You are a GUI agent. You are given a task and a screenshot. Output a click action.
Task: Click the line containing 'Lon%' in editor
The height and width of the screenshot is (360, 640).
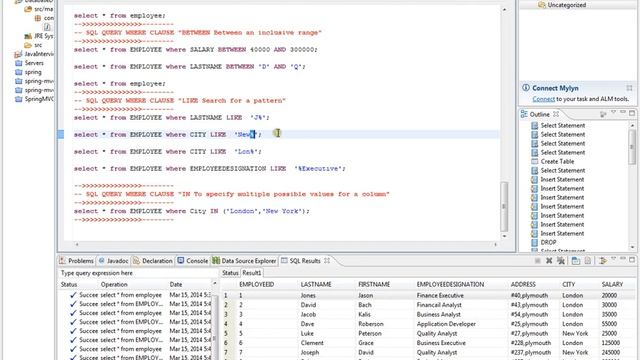point(168,151)
